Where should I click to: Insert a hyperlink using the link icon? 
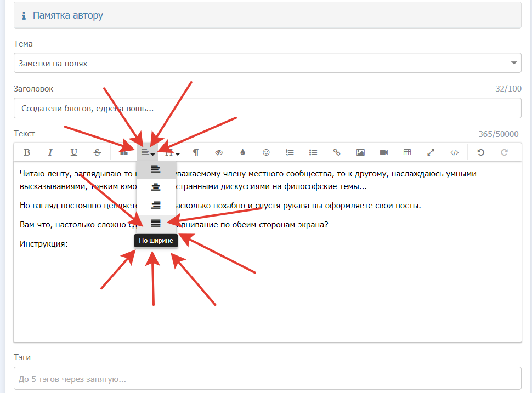click(x=337, y=152)
